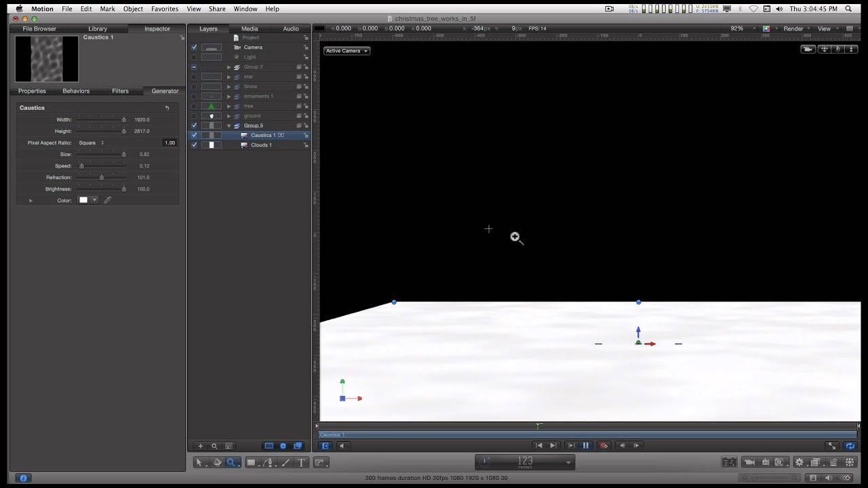Open the Render popup menu
Viewport: 868px width, 488px height.
coord(797,28)
